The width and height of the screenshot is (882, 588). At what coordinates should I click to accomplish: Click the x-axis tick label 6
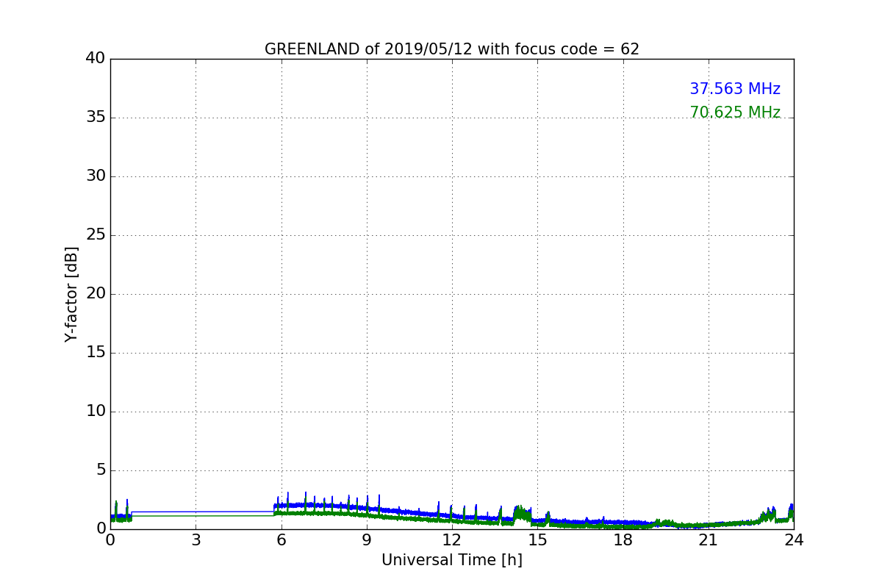[x=282, y=540]
